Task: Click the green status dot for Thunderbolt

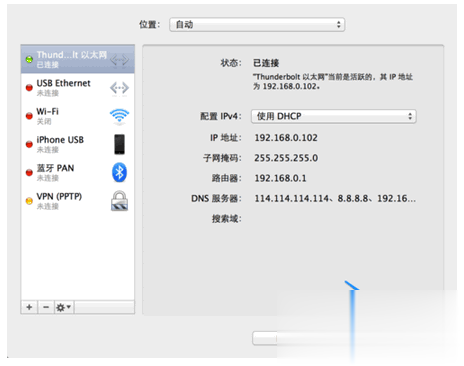Action: [29, 59]
